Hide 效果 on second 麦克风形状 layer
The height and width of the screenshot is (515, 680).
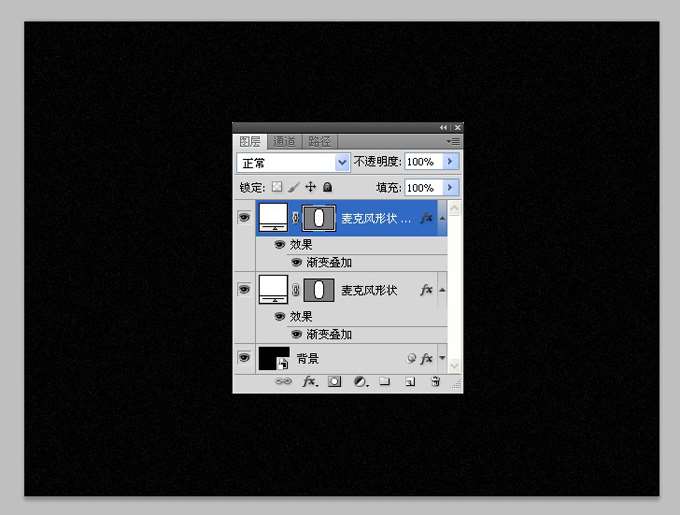tap(280, 317)
